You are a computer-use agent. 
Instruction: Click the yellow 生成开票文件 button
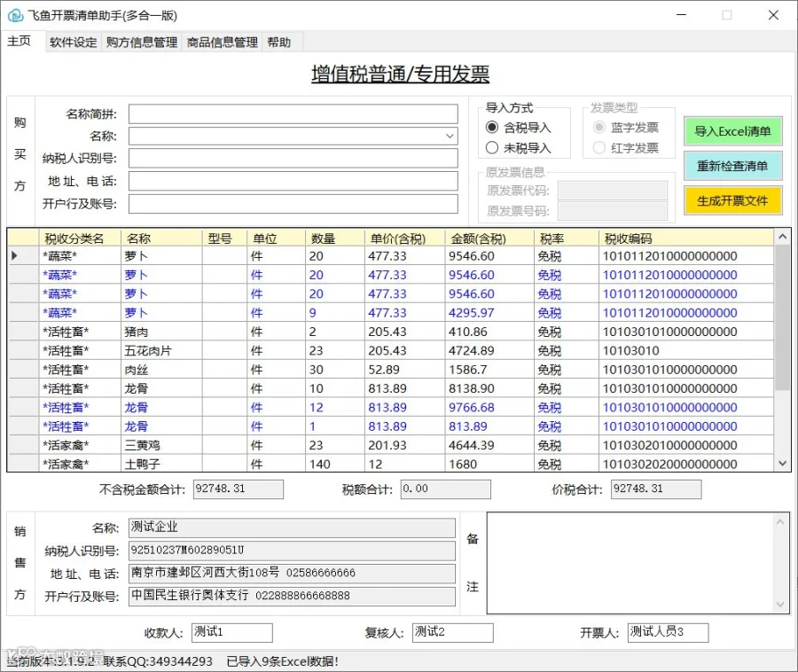pos(732,200)
